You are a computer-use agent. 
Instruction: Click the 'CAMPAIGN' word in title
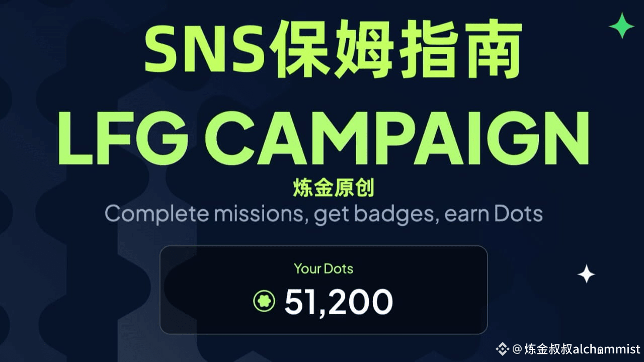click(x=396, y=138)
